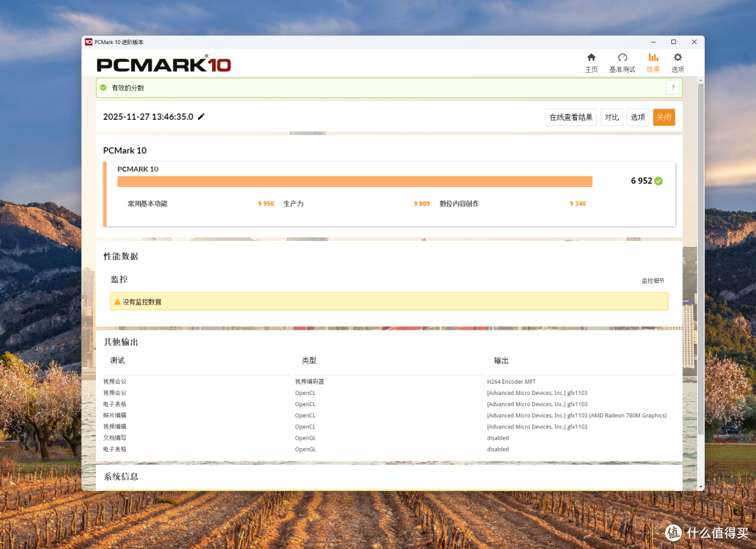
Task: Click the green check next to 6 952
Action: pyautogui.click(x=659, y=181)
